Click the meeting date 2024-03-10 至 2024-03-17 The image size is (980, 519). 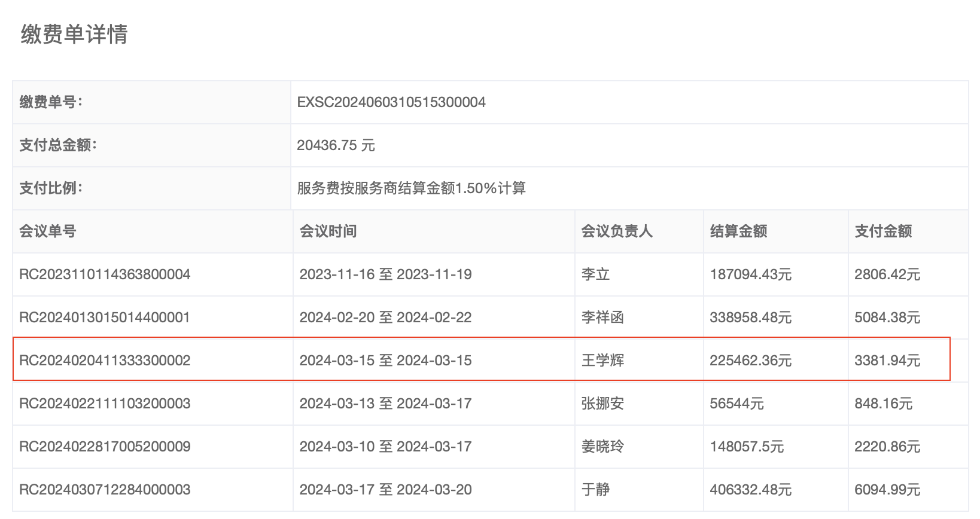point(385,447)
